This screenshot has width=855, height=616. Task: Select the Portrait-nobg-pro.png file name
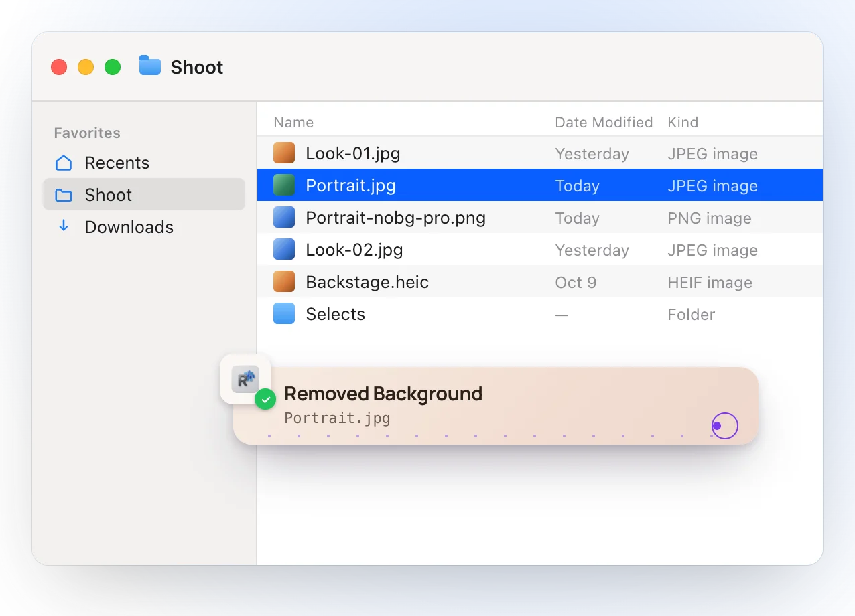[395, 218]
